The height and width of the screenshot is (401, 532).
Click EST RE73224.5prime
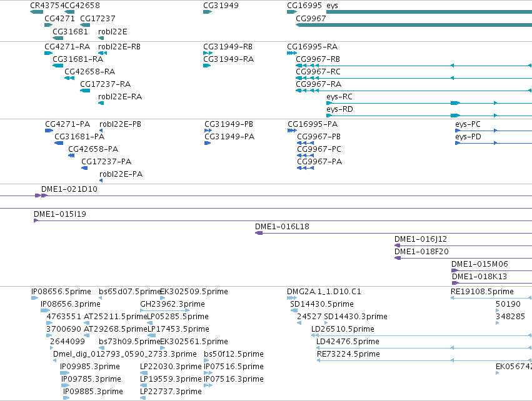tap(348, 355)
